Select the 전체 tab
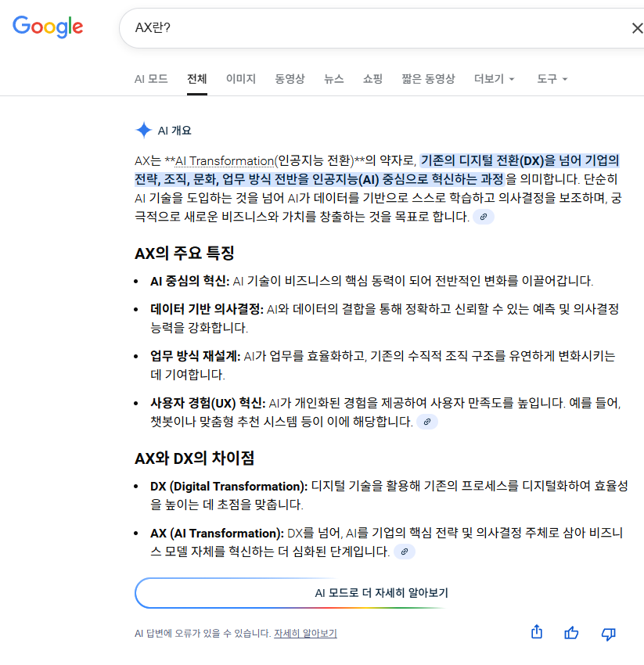The image size is (644, 665). pos(197,79)
